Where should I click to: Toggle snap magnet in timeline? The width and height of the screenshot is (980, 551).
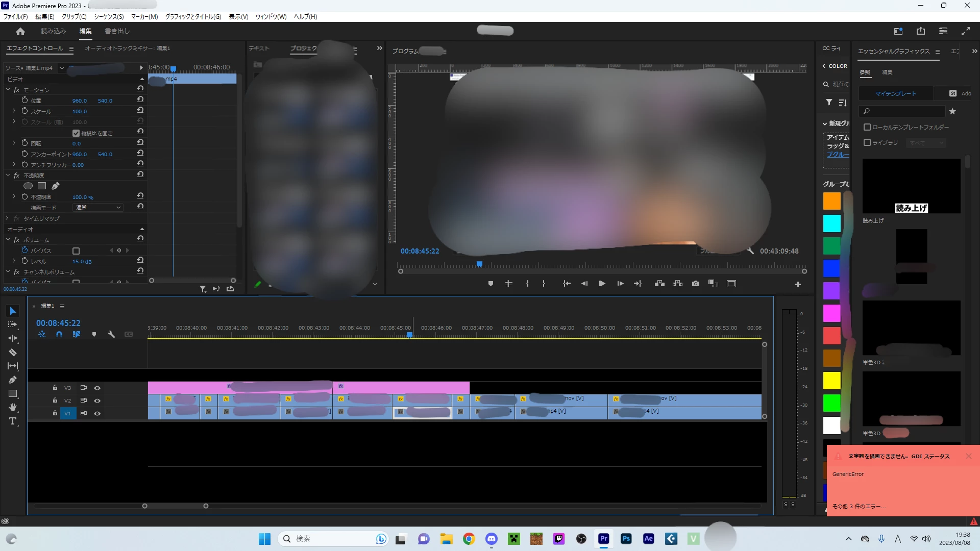pyautogui.click(x=59, y=335)
